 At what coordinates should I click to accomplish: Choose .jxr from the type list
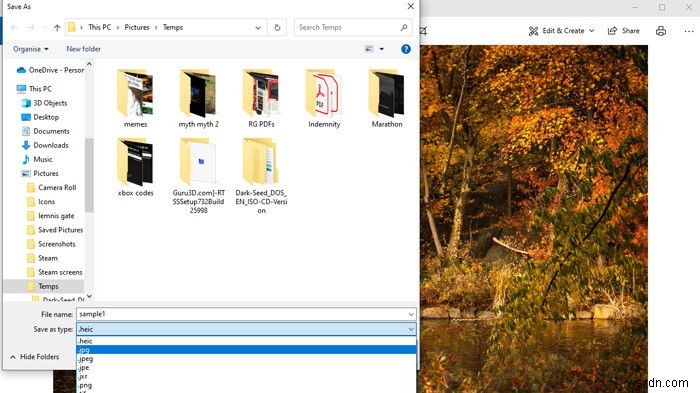click(x=246, y=376)
